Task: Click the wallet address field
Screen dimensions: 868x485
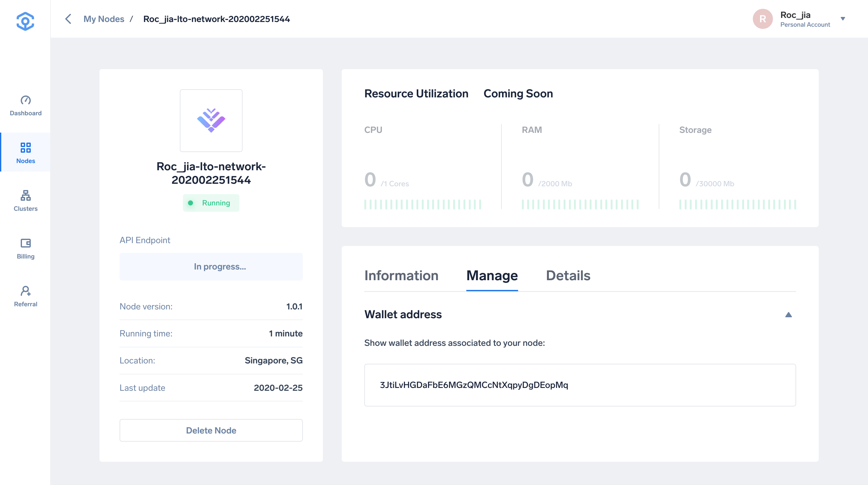Action: (x=580, y=385)
